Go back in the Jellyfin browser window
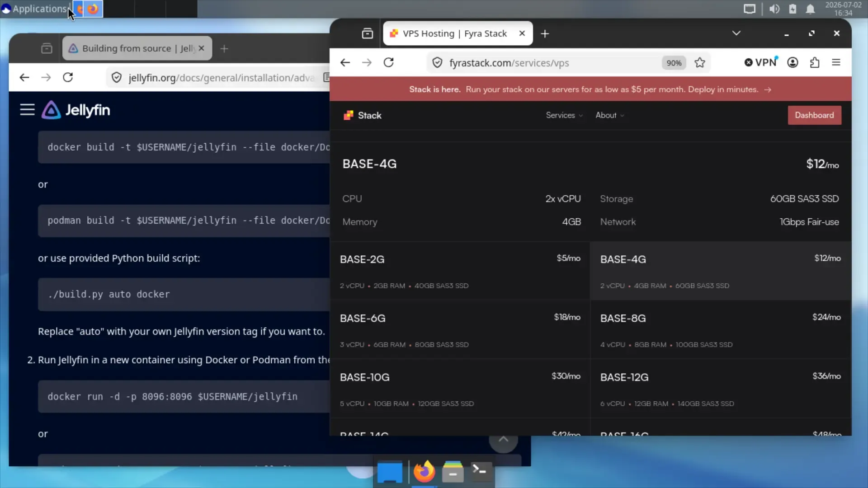 pos(24,78)
